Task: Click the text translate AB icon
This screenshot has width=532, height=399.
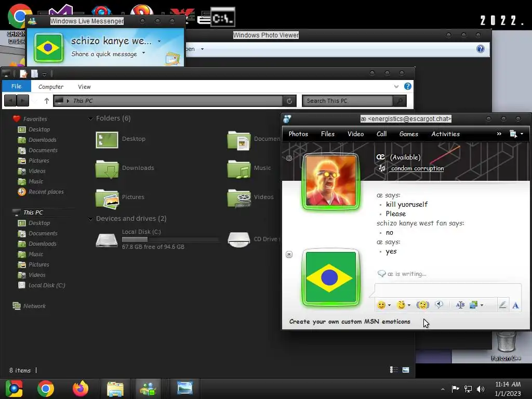Action: click(x=460, y=305)
